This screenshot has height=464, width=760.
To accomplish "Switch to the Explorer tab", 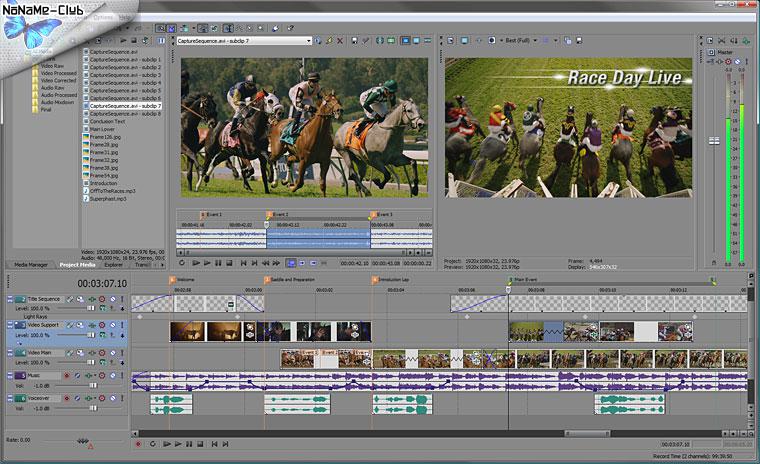I will (x=113, y=265).
